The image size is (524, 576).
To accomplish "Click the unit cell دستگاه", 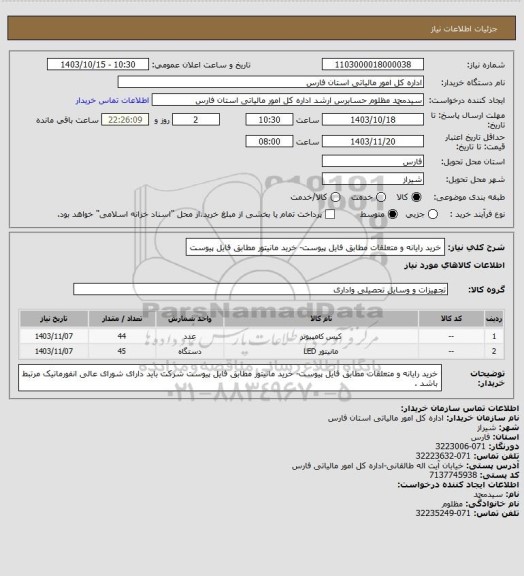I will (190, 351).
